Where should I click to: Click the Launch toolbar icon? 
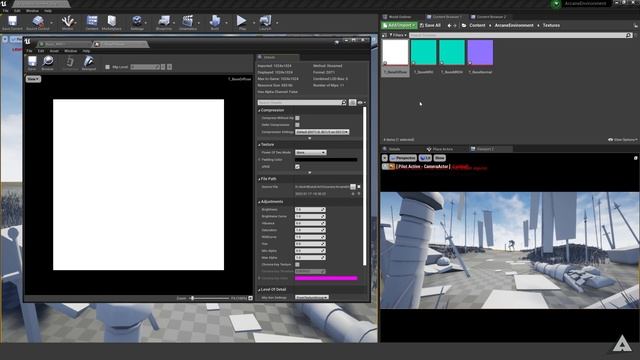click(265, 23)
